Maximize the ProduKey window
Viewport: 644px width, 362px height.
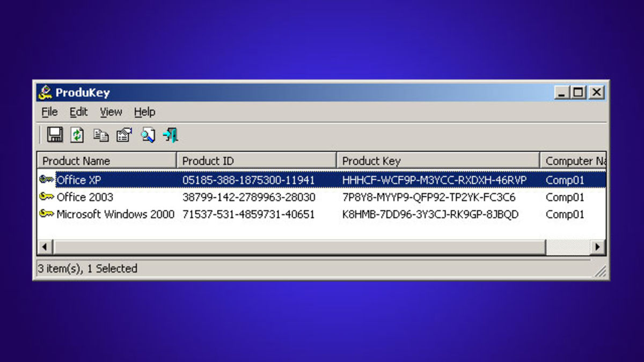578,93
